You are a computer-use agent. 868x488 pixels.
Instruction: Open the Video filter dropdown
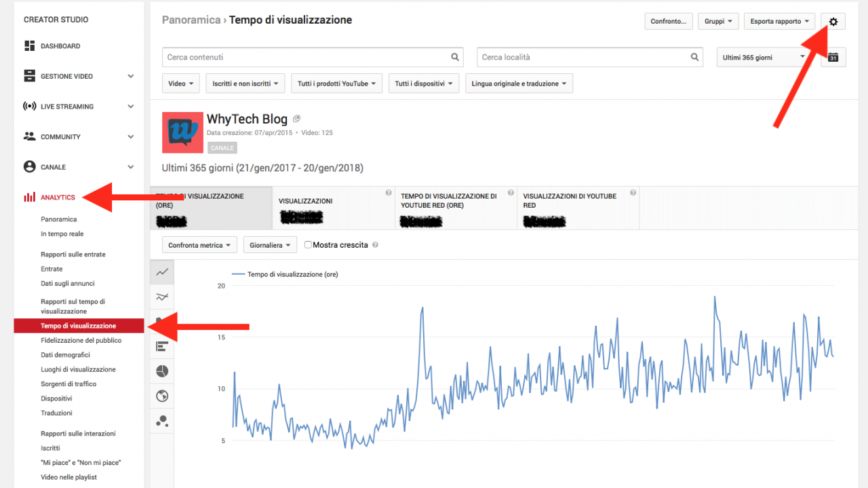point(181,83)
